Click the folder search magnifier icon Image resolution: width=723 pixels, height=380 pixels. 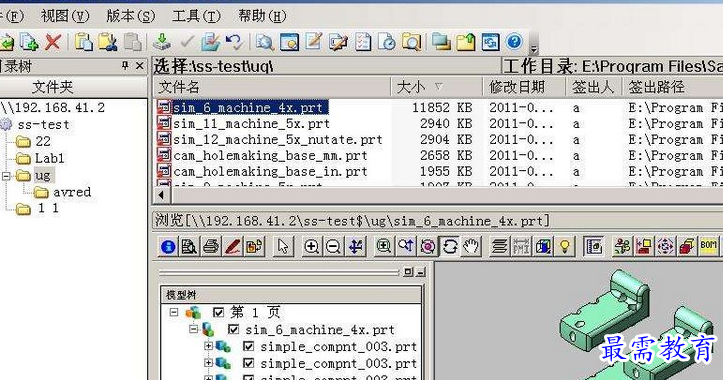coord(411,42)
